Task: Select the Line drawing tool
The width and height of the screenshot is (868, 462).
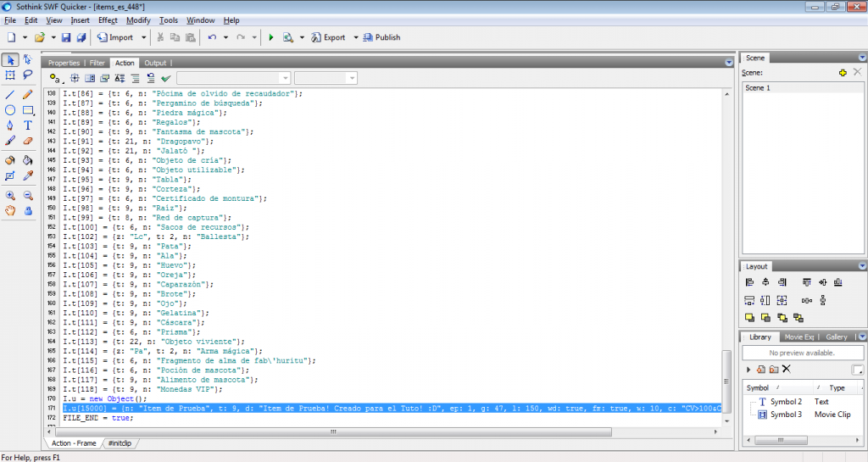Action: click(10, 95)
